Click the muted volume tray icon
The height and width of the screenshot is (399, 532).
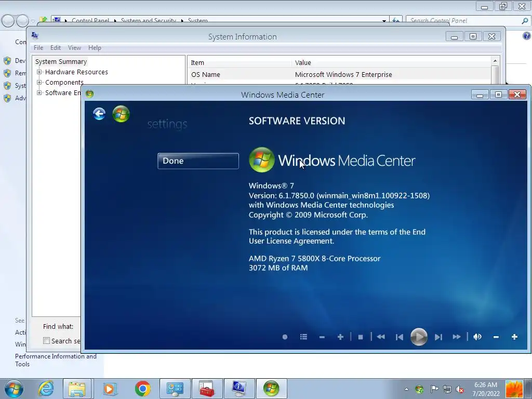click(460, 389)
